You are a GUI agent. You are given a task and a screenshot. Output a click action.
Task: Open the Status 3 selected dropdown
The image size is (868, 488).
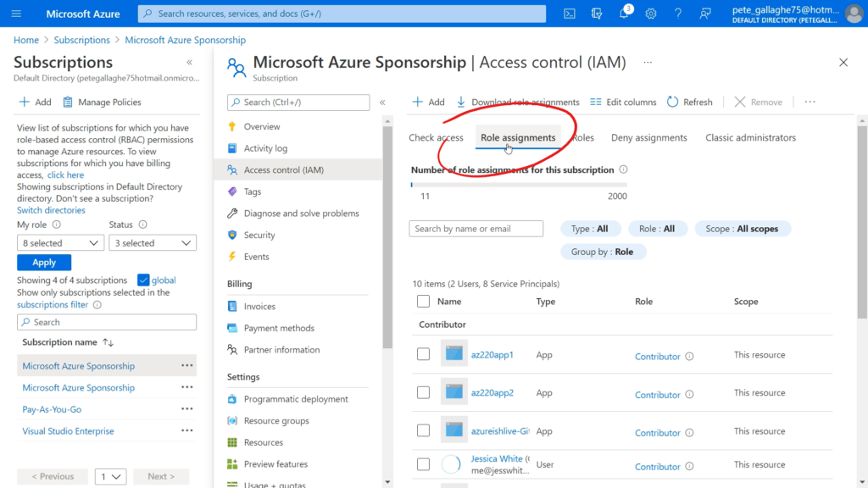(153, 243)
